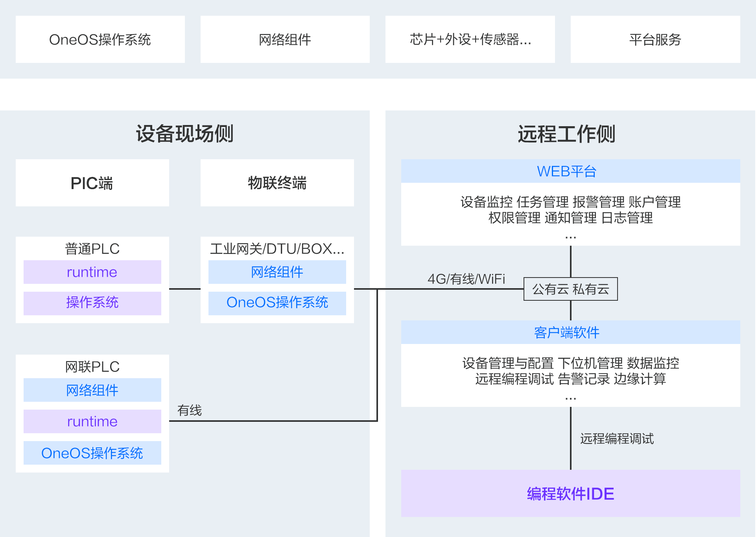Viewport: 756px width, 537px height.
Task: Select 网络组件 under 工业网关/DTU/BOX
Action: (277, 272)
